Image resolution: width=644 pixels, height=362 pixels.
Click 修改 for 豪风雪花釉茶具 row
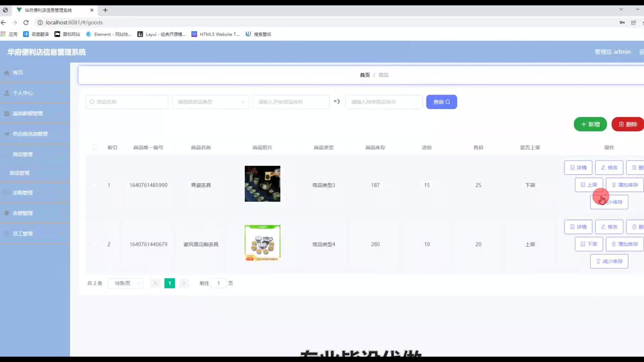coord(609,227)
